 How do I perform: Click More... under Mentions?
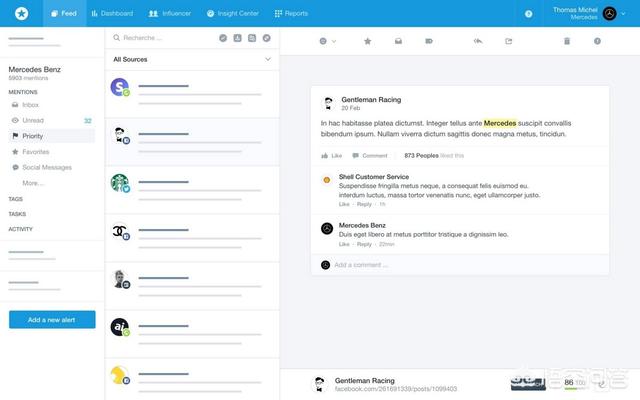point(33,183)
